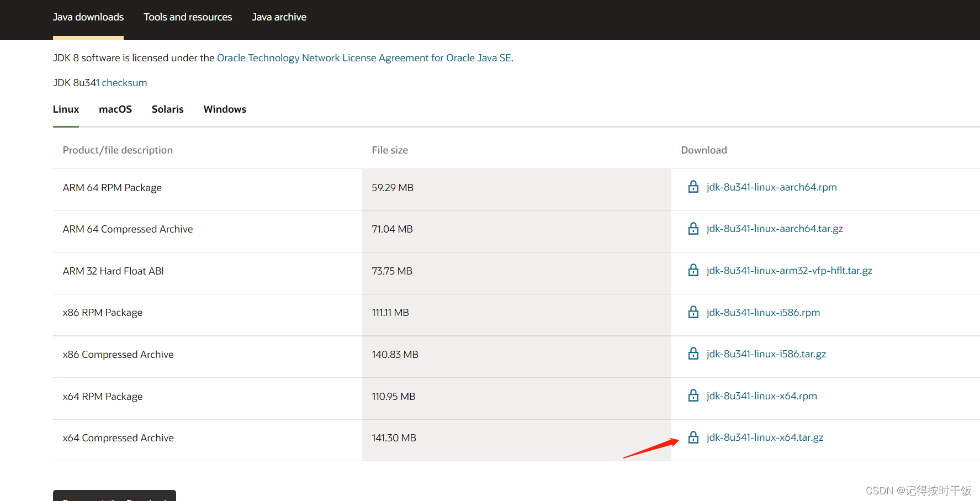Click the 73.75 MB file size cell
The image size is (980, 501).
coord(517,273)
